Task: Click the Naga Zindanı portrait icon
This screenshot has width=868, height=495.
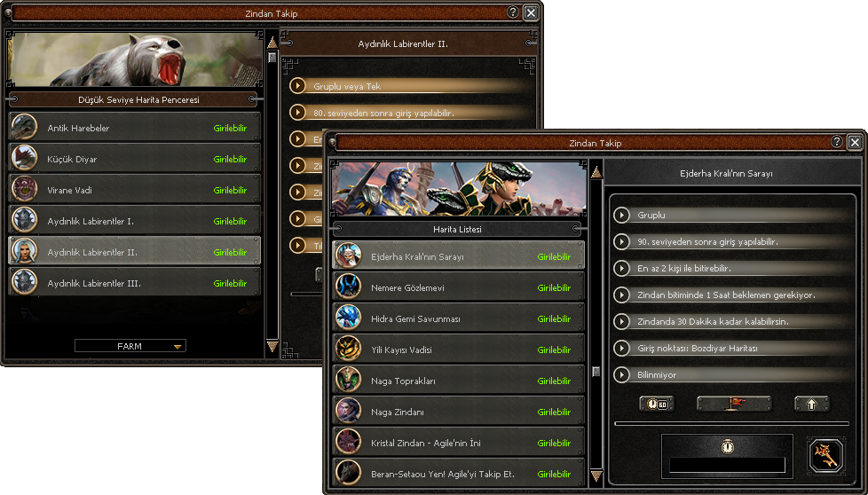Action: tap(348, 411)
